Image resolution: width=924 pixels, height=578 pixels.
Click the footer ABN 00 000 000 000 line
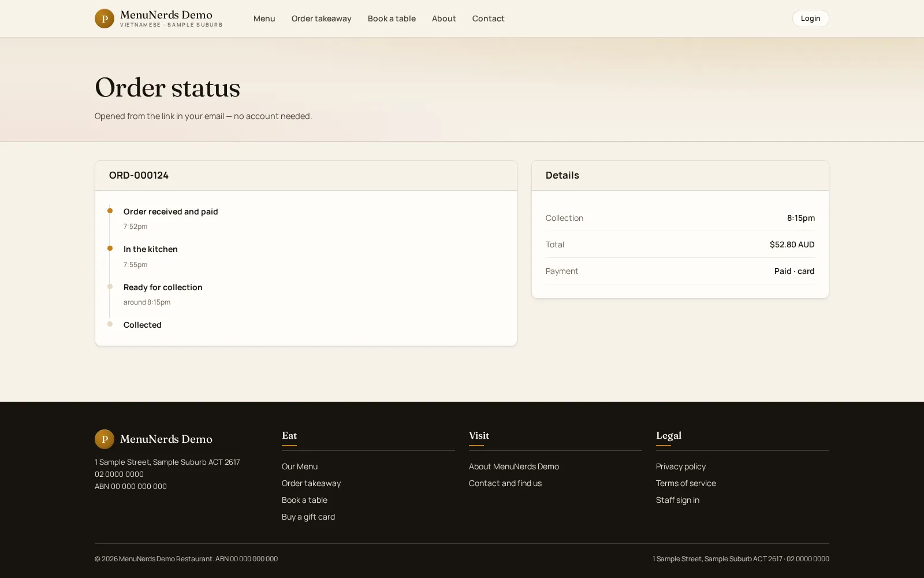(x=131, y=486)
